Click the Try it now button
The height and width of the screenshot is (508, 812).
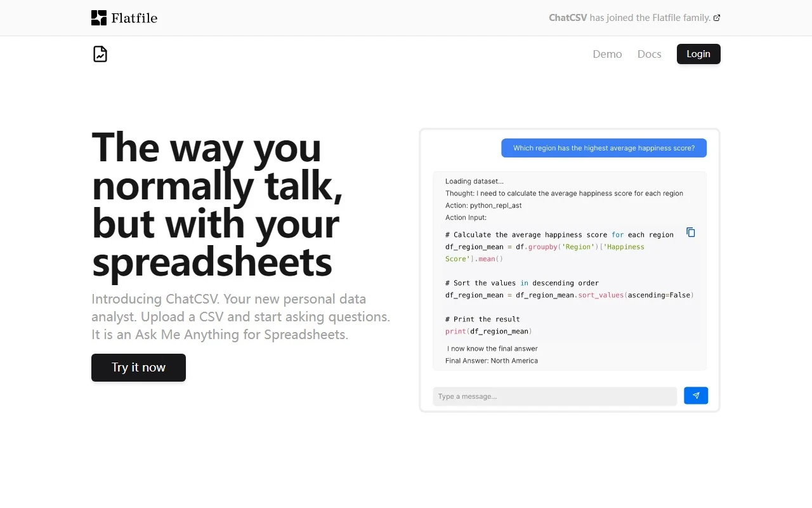point(138,368)
